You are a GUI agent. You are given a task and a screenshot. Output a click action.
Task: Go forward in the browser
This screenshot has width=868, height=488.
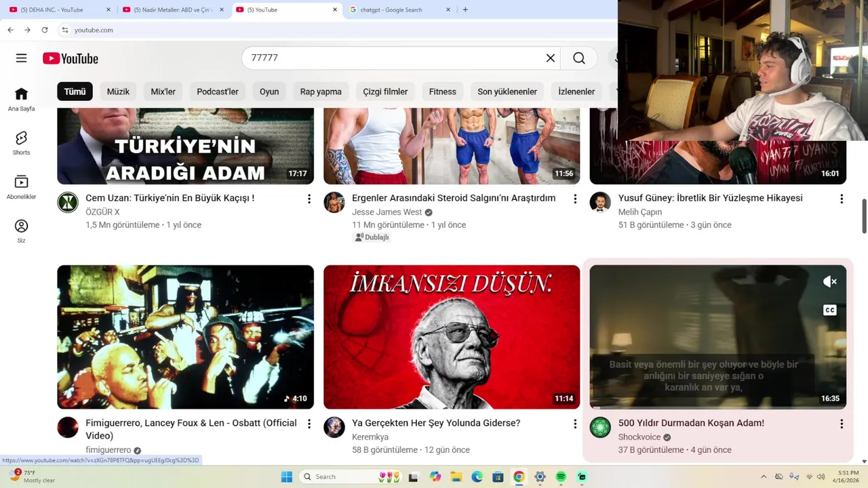(x=27, y=30)
